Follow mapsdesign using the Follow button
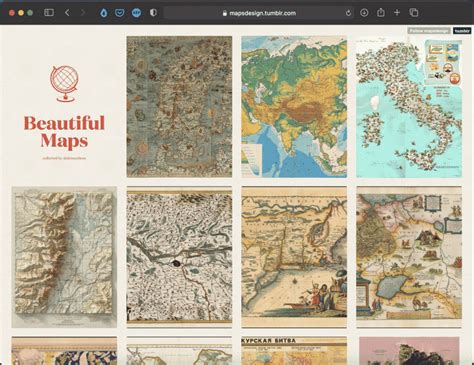Image resolution: width=474 pixels, height=365 pixels. coord(429,31)
